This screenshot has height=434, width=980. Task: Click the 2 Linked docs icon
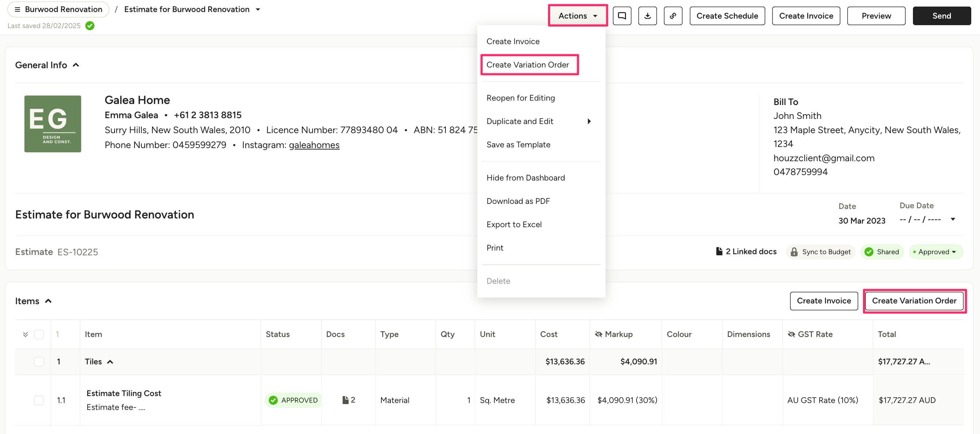pos(719,251)
